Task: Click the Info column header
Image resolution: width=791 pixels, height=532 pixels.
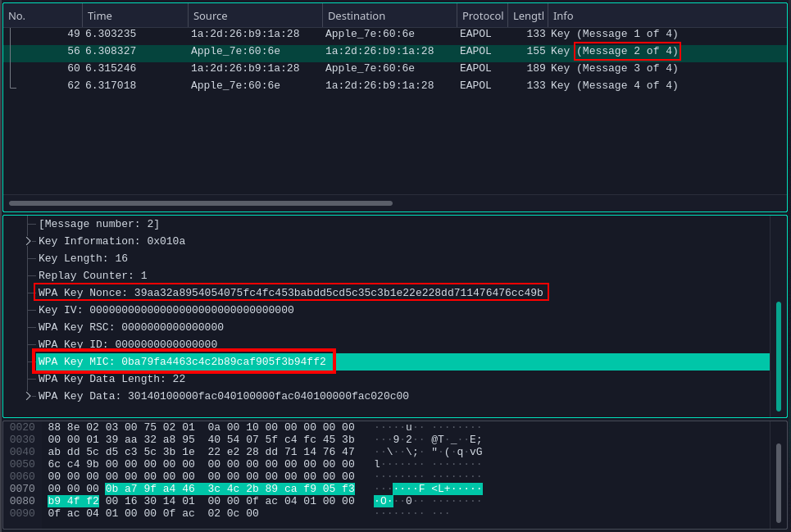Action: (667, 16)
